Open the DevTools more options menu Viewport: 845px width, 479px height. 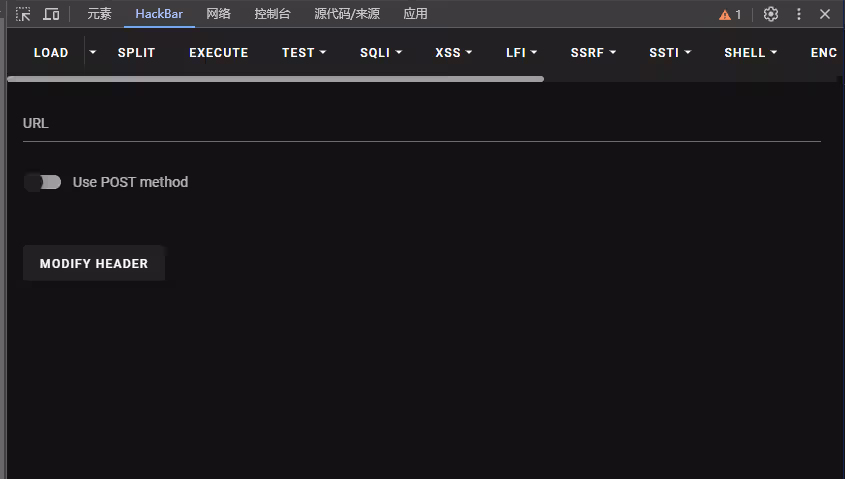pyautogui.click(x=799, y=14)
